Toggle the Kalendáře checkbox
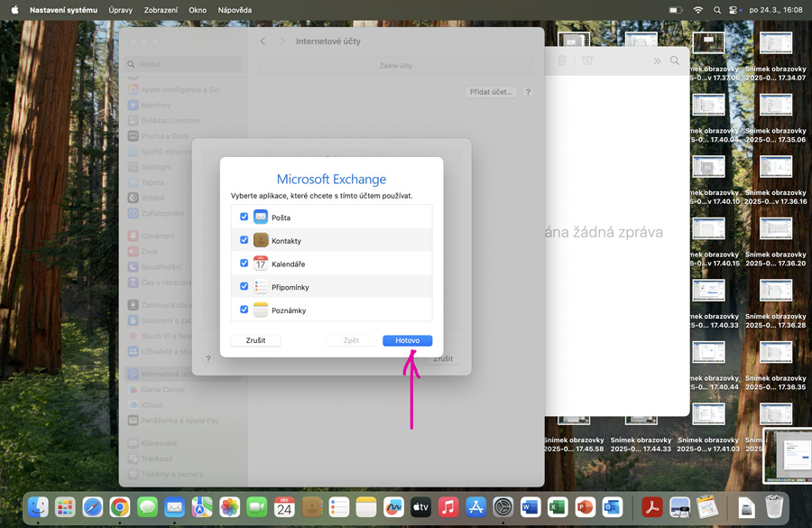Viewport: 812px width, 528px height. pos(245,264)
